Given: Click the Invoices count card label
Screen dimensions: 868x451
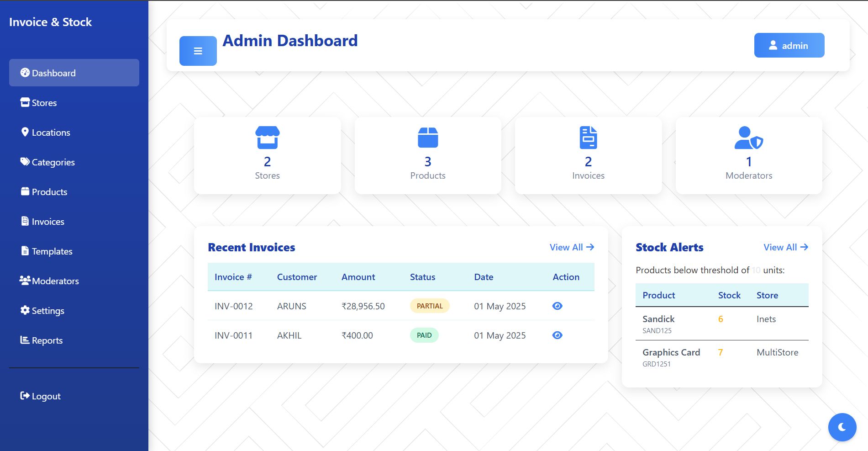Looking at the screenshot, I should pos(588,175).
